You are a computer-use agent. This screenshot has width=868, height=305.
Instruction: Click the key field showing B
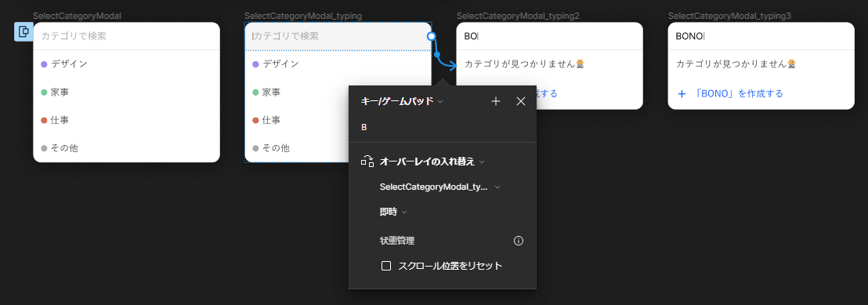coord(443,127)
